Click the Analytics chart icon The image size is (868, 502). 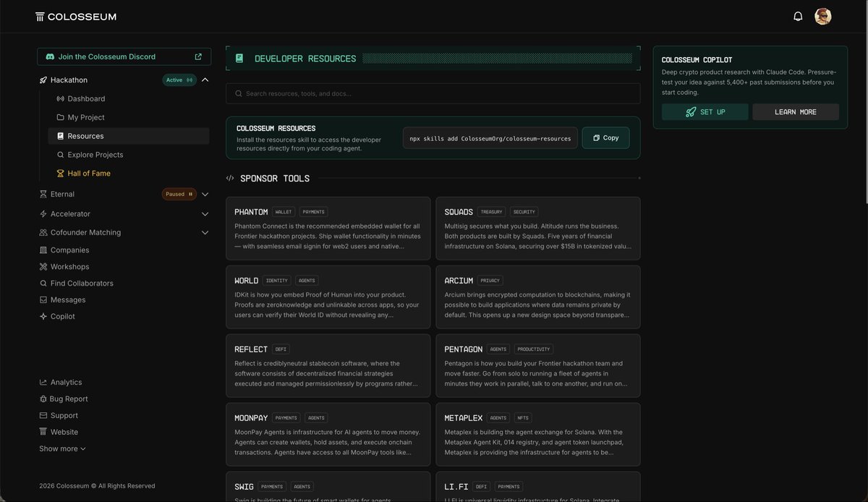point(43,383)
